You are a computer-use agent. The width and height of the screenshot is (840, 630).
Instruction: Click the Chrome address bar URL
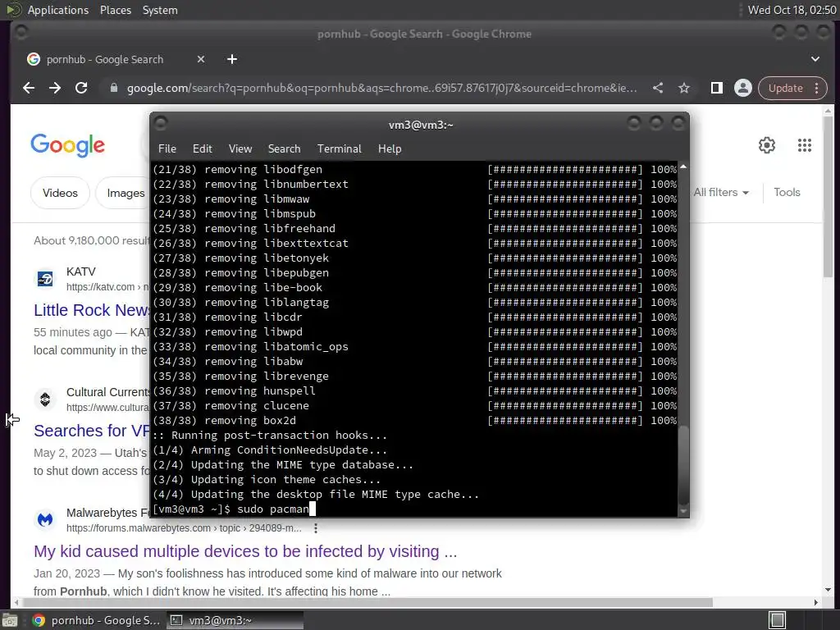(381, 88)
